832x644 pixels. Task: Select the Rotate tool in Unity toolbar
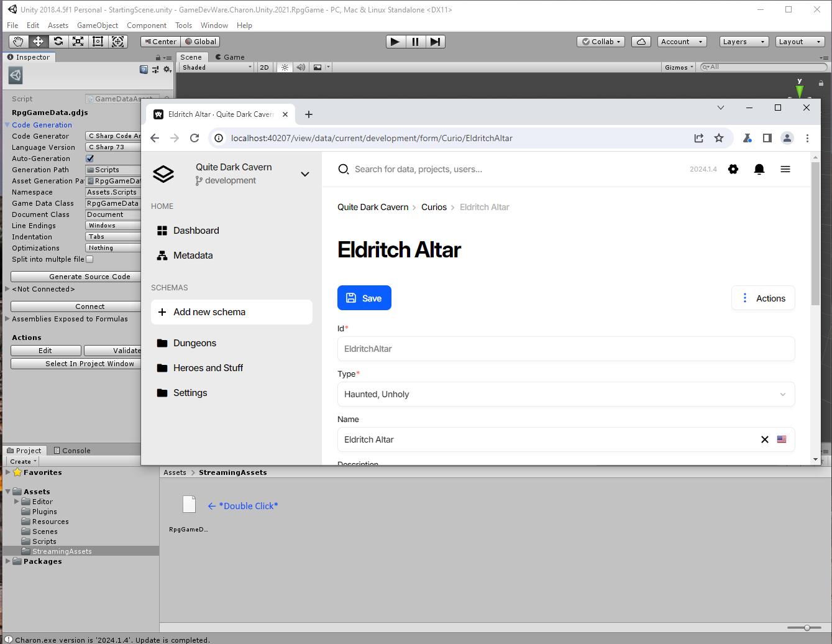[58, 42]
